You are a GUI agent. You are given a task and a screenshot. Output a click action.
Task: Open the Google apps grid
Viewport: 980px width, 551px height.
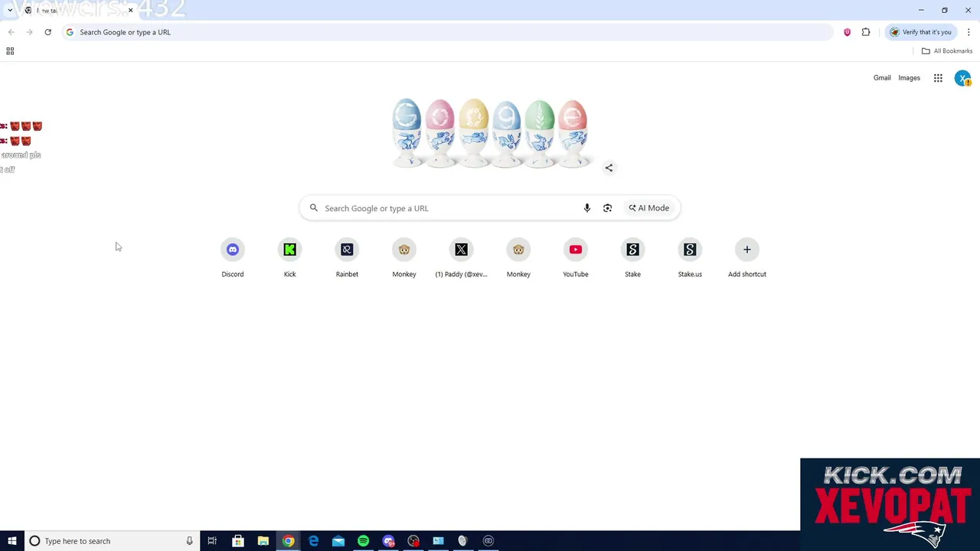[x=938, y=78]
